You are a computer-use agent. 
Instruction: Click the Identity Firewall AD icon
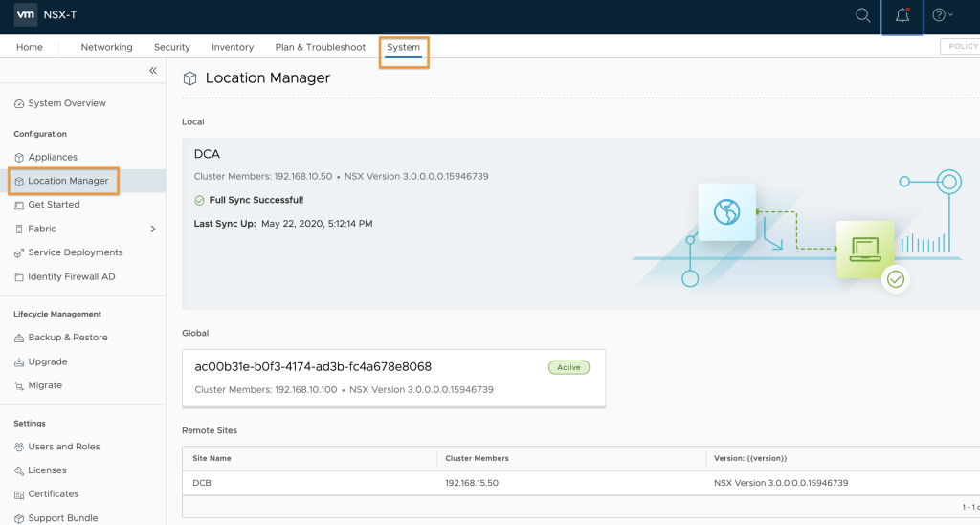tap(19, 277)
